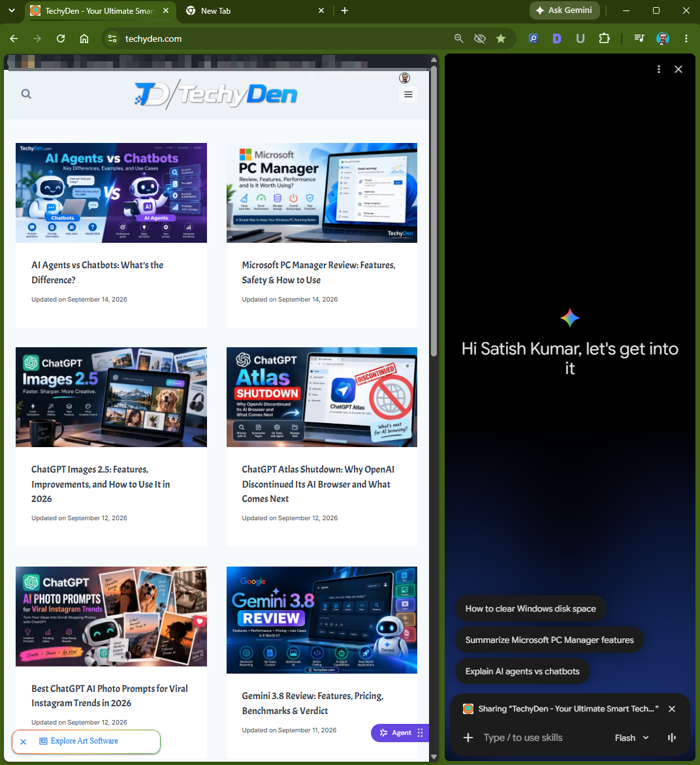700x765 pixels.
Task: Reload the techyden.com page
Action: point(61,39)
